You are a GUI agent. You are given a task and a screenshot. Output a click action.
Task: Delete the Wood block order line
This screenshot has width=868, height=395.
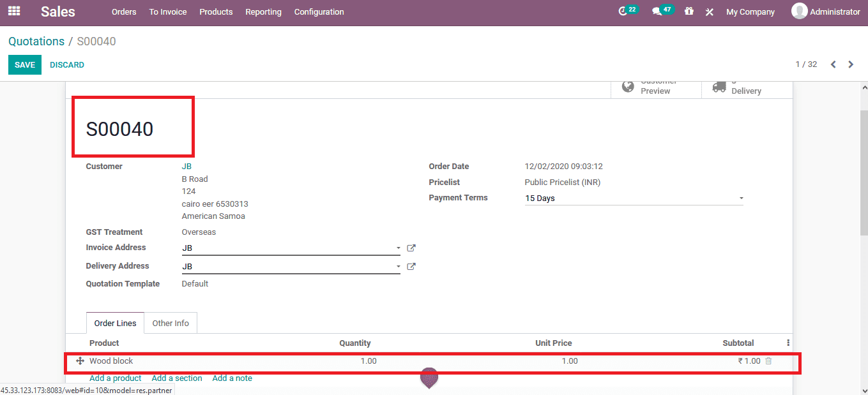click(768, 361)
